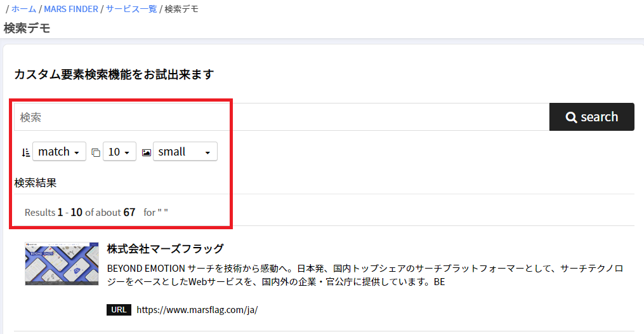Image resolution: width=644 pixels, height=334 pixels.
Task: Open the 株式会社マーズフラッグ result thumbnail
Action: point(62,264)
